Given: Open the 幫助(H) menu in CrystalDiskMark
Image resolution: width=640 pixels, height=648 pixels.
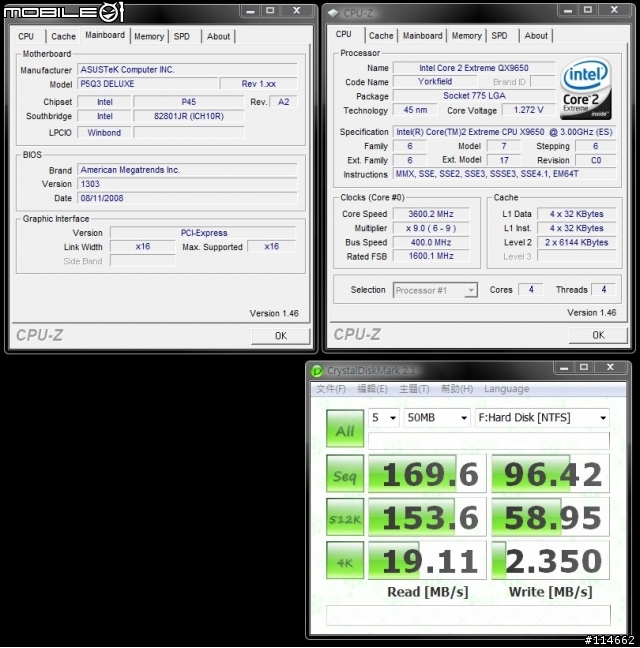Looking at the screenshot, I should 457,389.
